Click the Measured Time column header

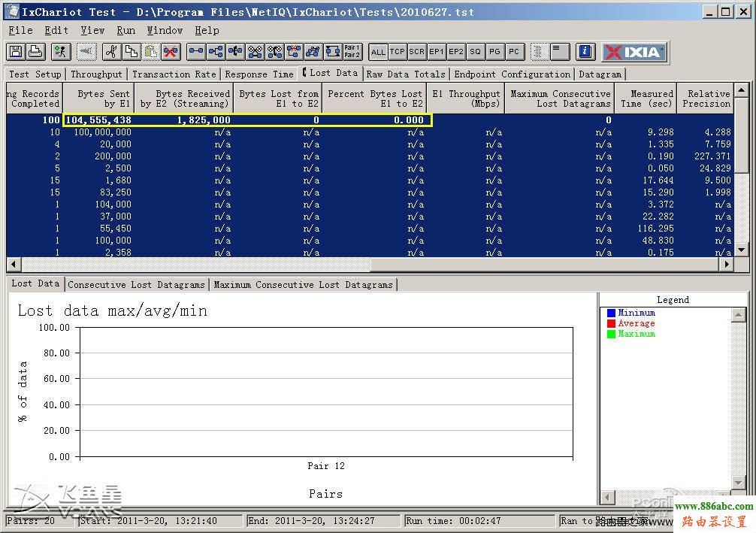coord(646,98)
